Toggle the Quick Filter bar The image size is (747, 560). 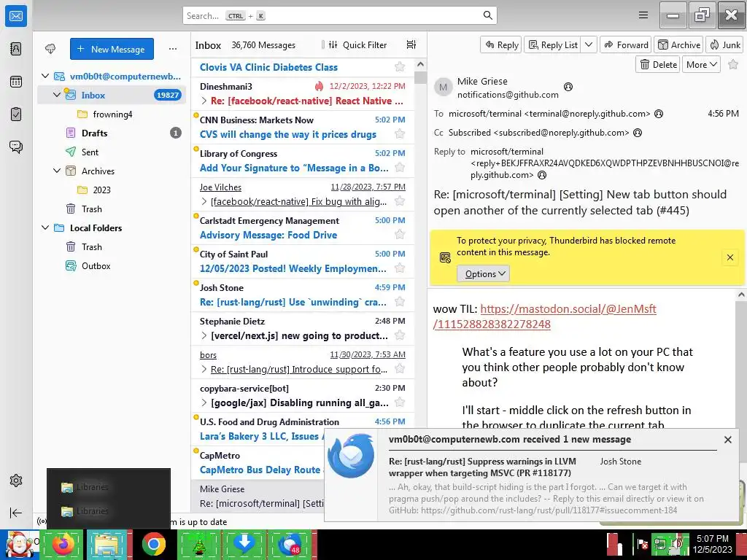359,44
